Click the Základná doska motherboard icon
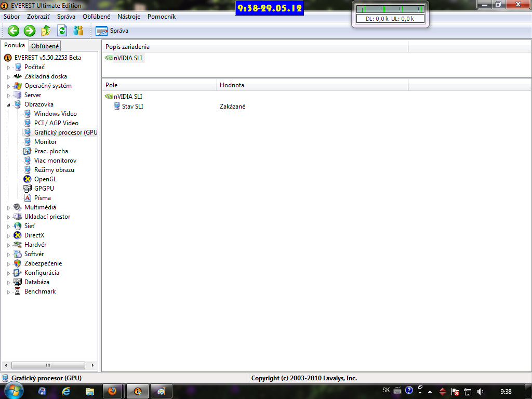Image resolution: width=532 pixels, height=399 pixels. point(18,76)
